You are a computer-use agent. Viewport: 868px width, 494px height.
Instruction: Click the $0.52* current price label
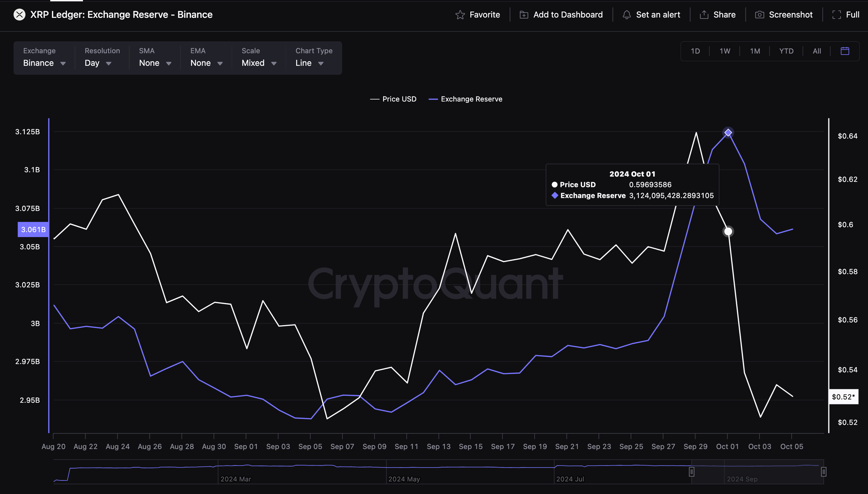coord(843,397)
